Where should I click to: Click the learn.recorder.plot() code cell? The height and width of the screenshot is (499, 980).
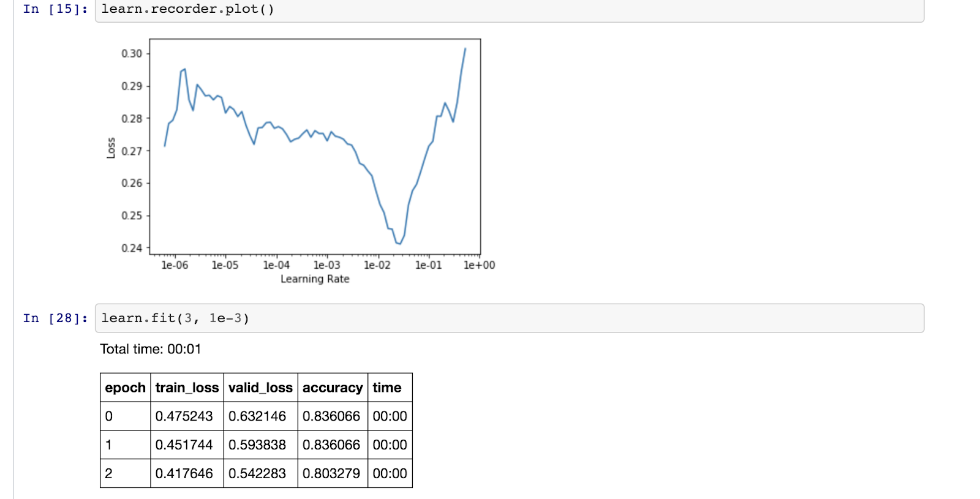coord(509,10)
